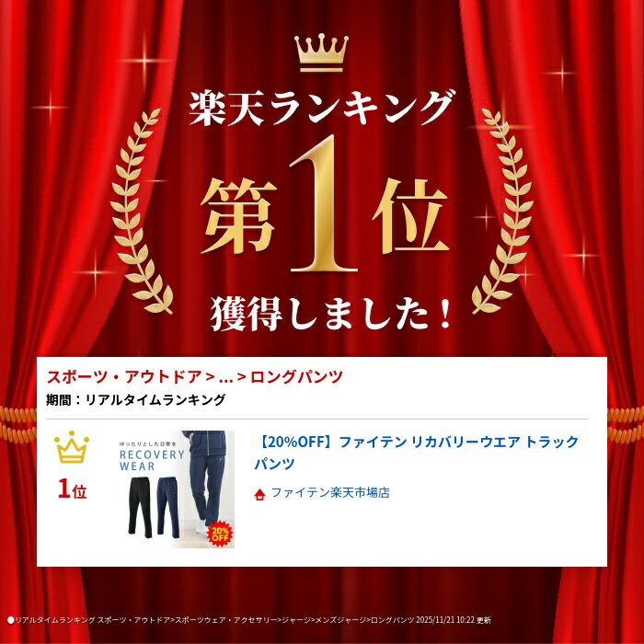Image resolution: width=644 pixels, height=644 pixels.
Task: Click the red house icon beside the shop name
Action: [259, 494]
